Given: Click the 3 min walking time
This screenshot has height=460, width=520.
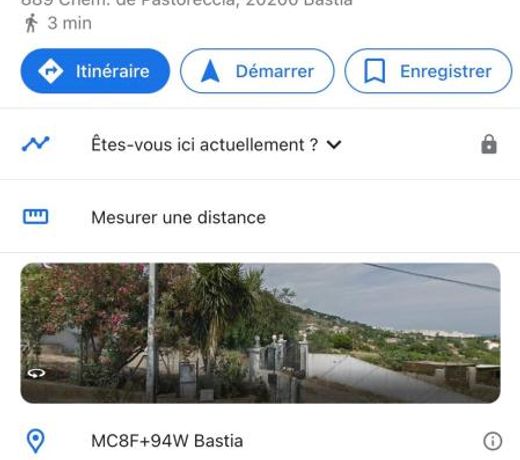Looking at the screenshot, I should (x=69, y=23).
